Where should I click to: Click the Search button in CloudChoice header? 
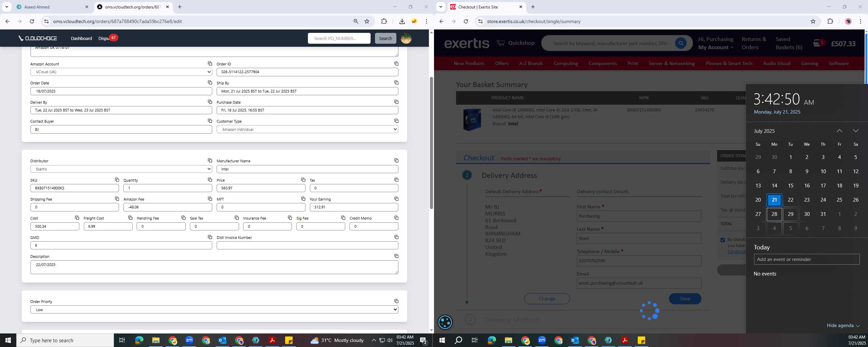[x=386, y=38]
